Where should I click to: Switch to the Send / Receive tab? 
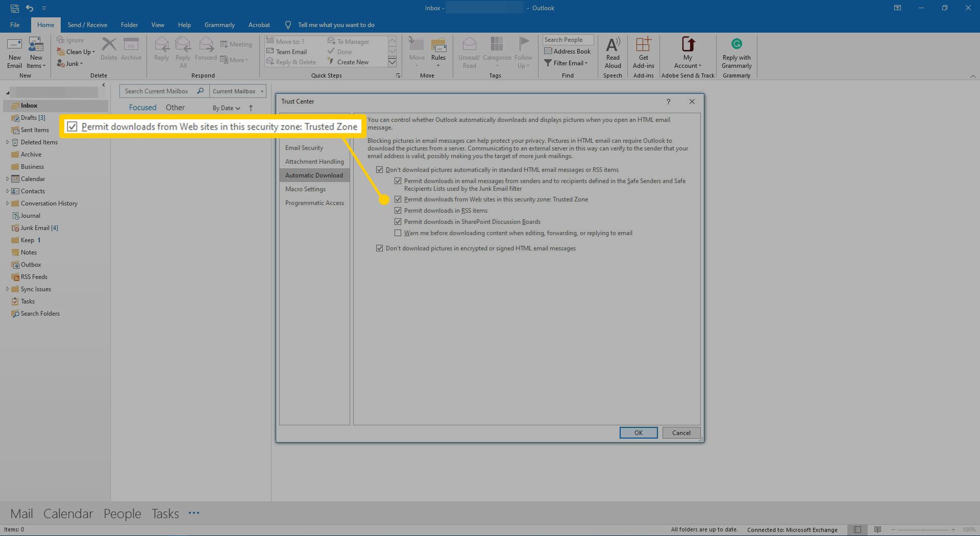(x=87, y=24)
